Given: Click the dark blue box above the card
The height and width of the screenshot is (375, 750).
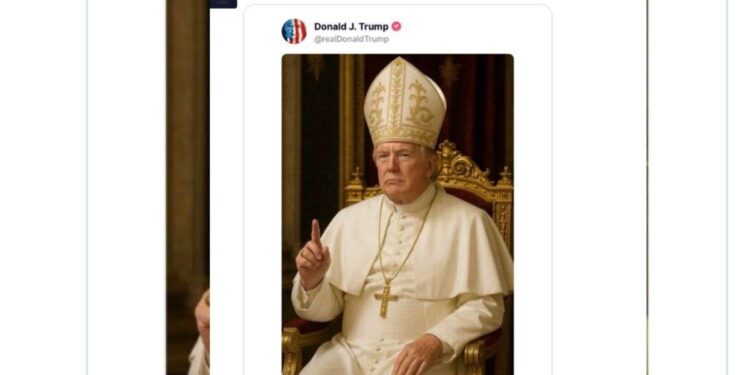Looking at the screenshot, I should pyautogui.click(x=223, y=4).
